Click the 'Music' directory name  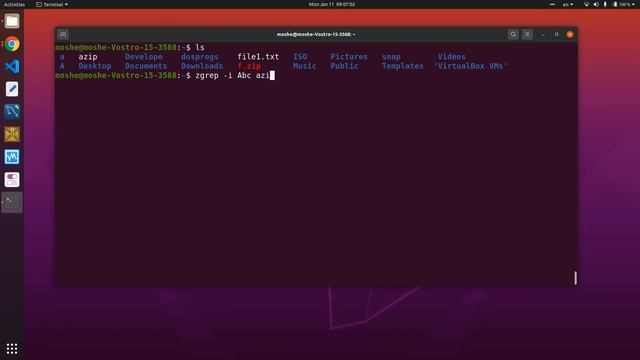click(x=304, y=66)
